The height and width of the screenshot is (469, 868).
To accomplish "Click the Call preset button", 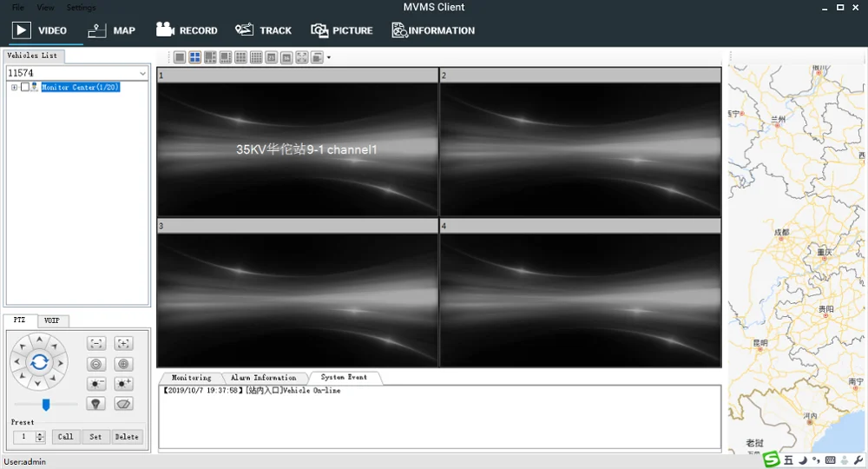I will coord(65,437).
